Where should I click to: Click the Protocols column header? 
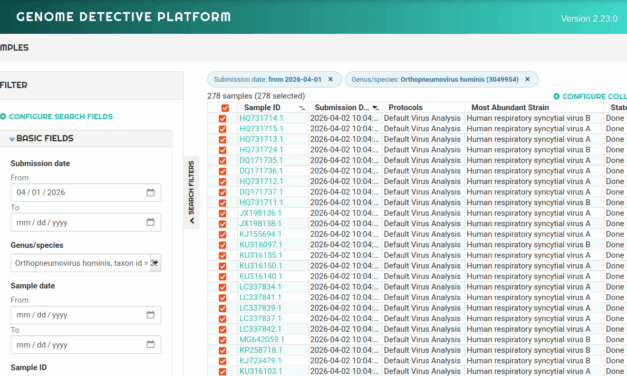405,108
